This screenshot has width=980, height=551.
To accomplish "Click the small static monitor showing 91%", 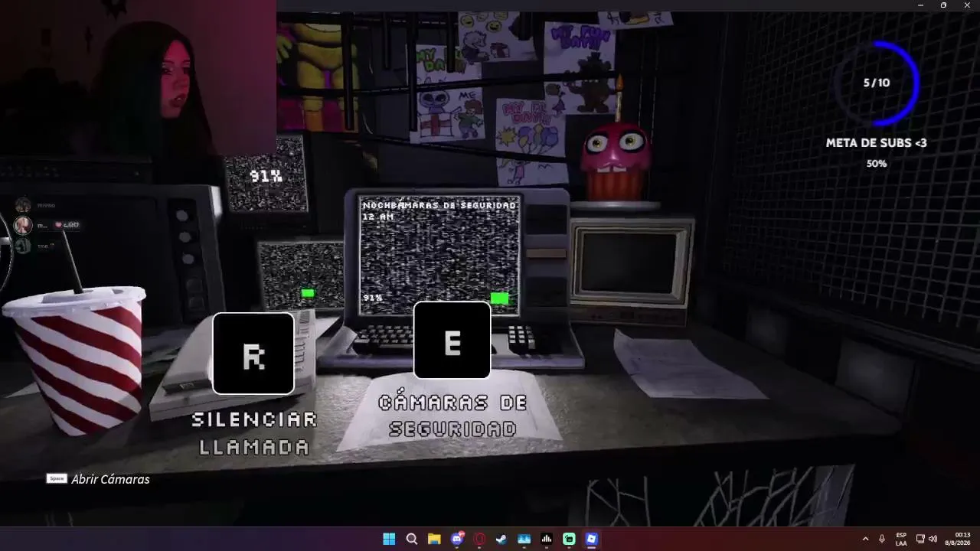I will pyautogui.click(x=266, y=174).
